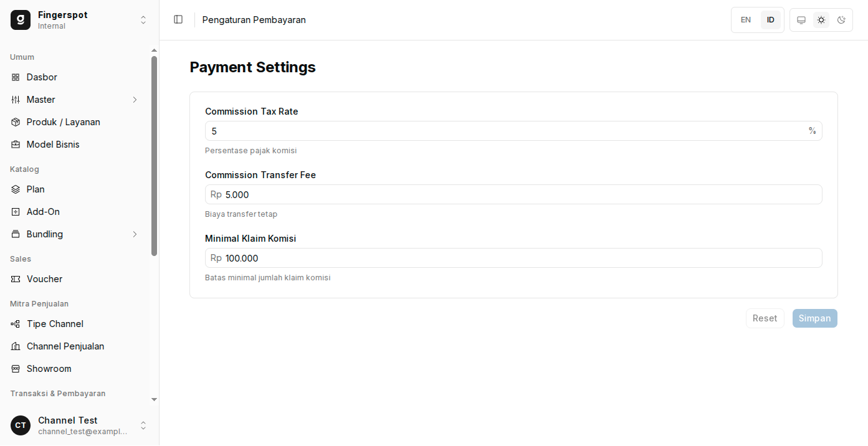Click the sidebar scroll up arrow
868x446 pixels.
click(155, 50)
